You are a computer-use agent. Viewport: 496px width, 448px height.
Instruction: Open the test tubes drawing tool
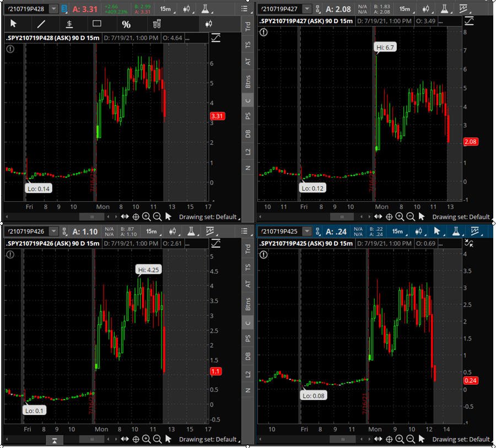157,24
